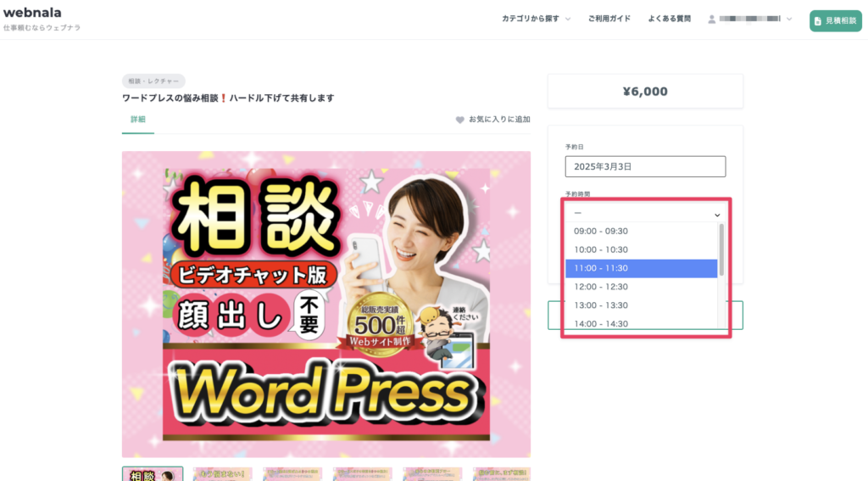Toggle the 予約時間 dropdown arrow
The image size is (868, 481).
[717, 215]
